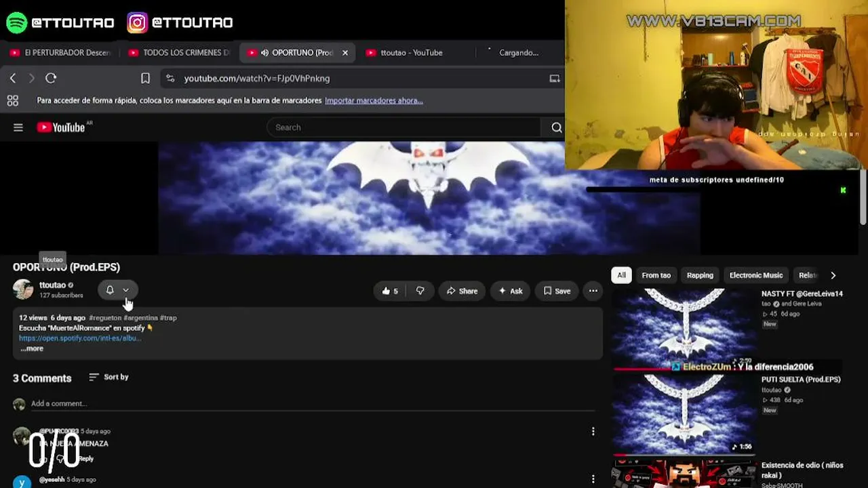868x488 pixels.
Task: Open options for the first comment
Action: (593, 432)
